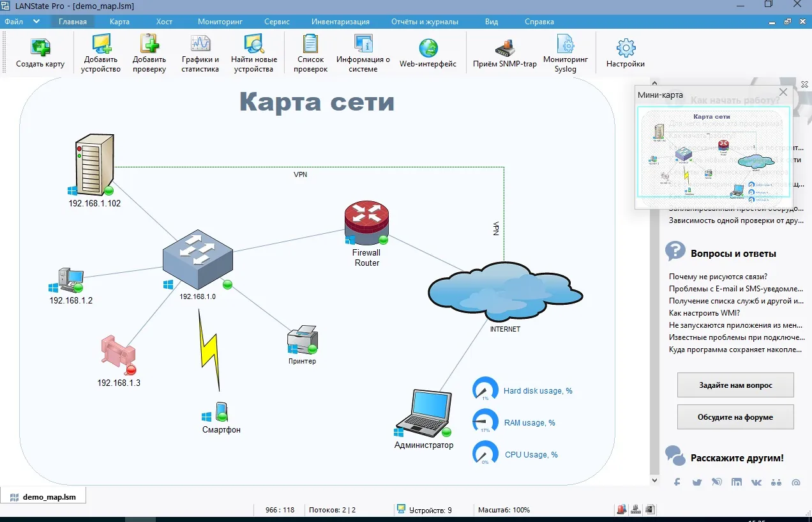
Task: Click the VK share icon
Action: click(x=756, y=482)
